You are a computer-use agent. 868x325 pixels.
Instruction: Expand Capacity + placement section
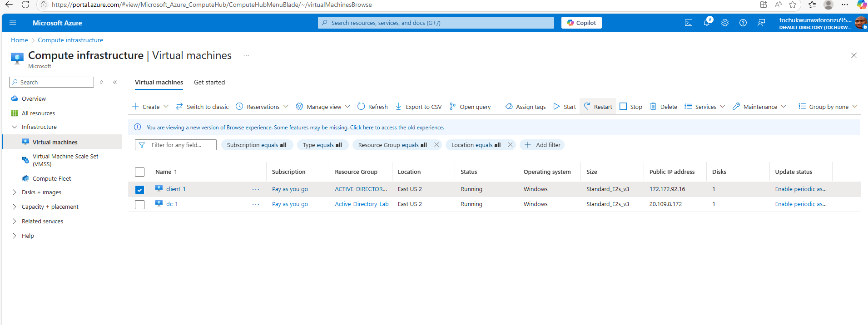click(x=15, y=207)
